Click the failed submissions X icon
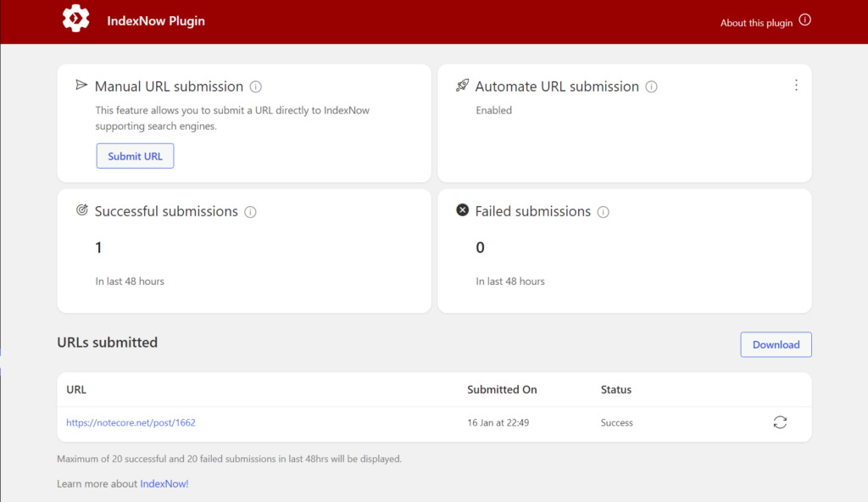Image resolution: width=868 pixels, height=502 pixels. [462, 210]
